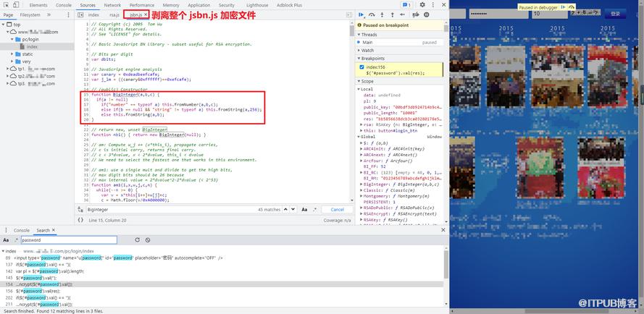644x314 pixels.
Task: Refresh the password search results
Action: click(137, 240)
